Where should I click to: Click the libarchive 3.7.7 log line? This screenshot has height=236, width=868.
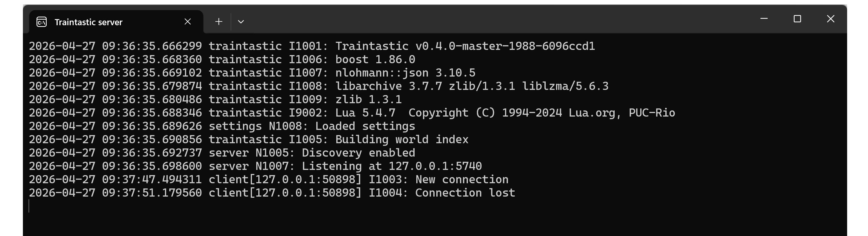point(319,86)
